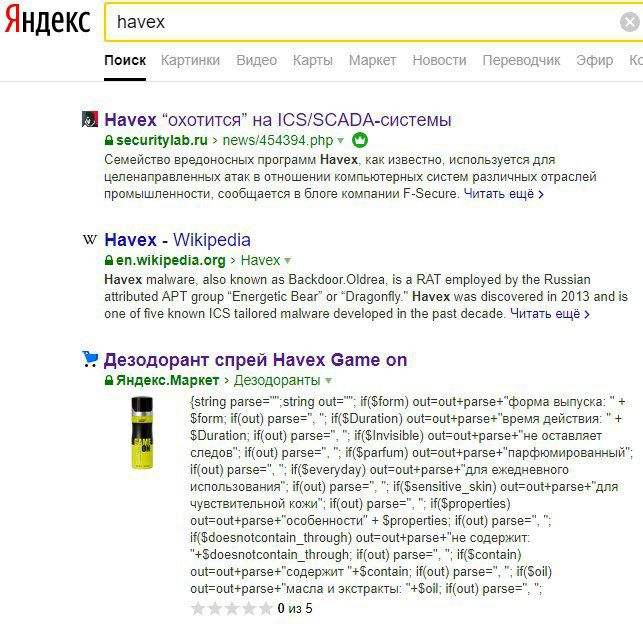Open the Эфир tab
This screenshot has width=643, height=630.
click(595, 60)
